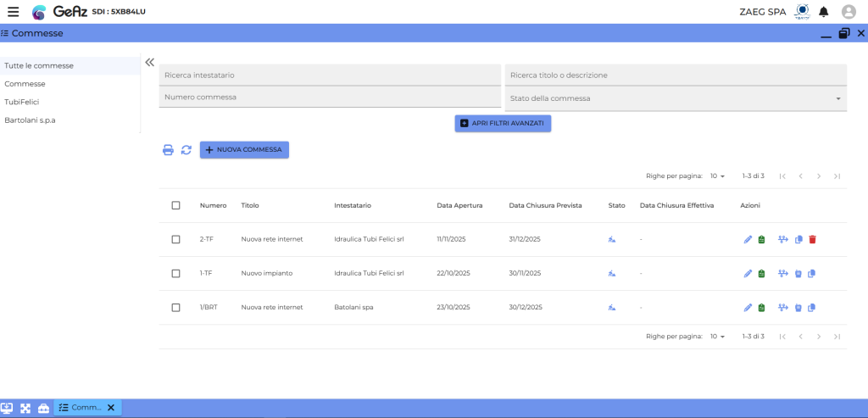Refresh the commesse list
868x418 pixels.
186,150
